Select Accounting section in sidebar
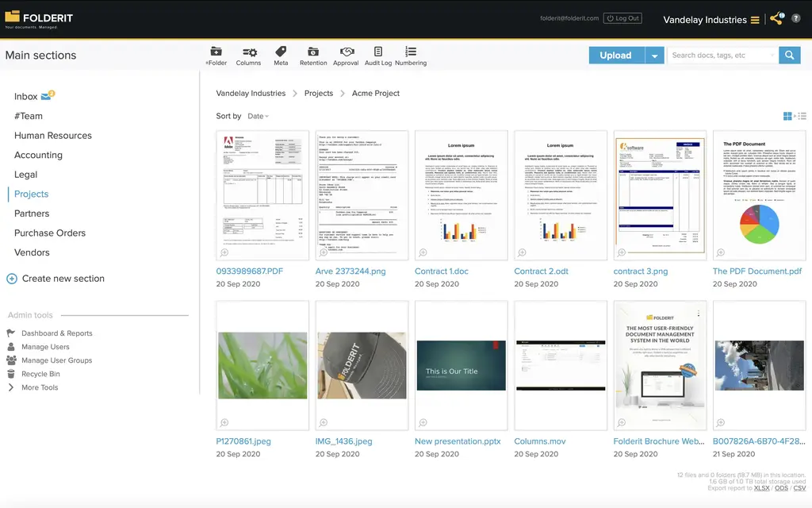This screenshot has width=812, height=508. [x=38, y=155]
